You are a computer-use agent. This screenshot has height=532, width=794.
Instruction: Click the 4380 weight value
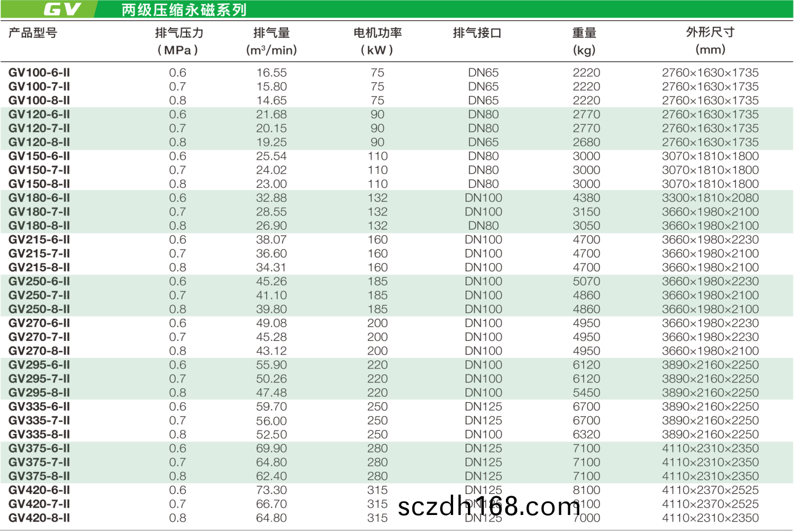coord(586,198)
